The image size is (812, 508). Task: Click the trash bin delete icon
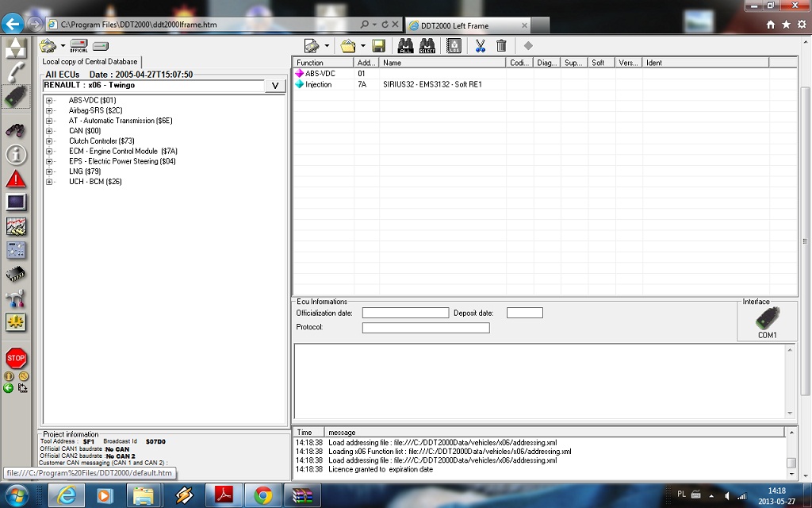click(x=501, y=46)
